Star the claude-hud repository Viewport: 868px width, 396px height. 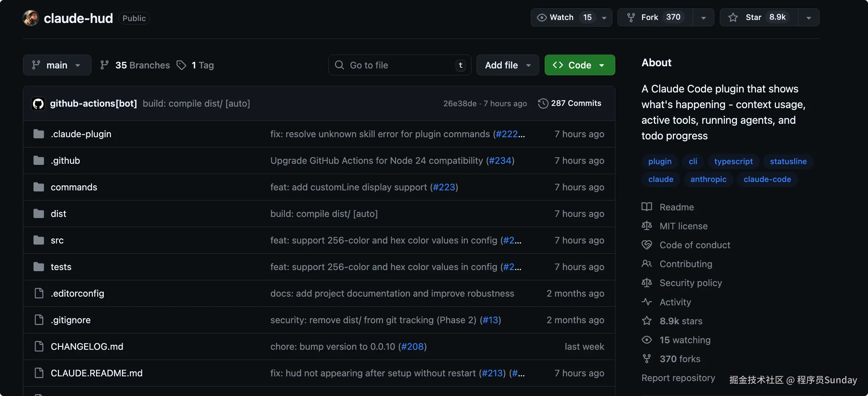(759, 17)
